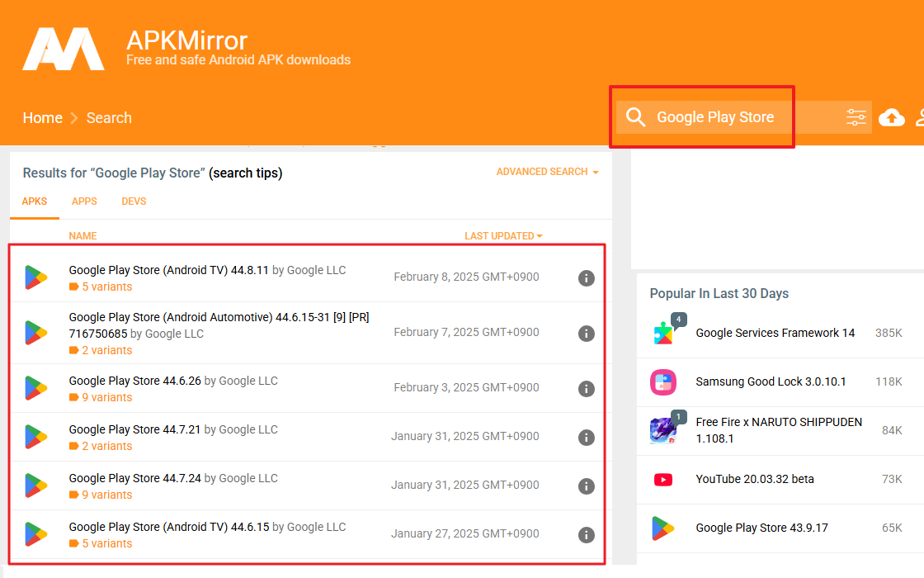
Task: Navigate to Home via the breadcrumb
Action: coord(42,117)
